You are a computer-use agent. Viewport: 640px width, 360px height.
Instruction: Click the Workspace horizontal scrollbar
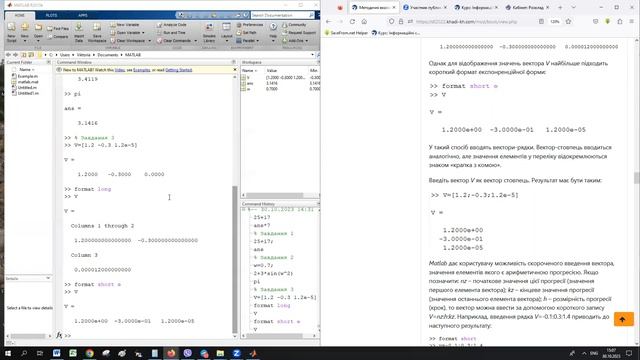pos(274,196)
